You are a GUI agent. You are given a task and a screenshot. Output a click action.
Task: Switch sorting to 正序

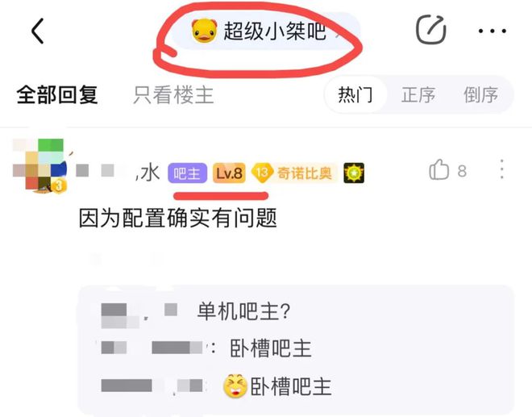[x=418, y=94]
